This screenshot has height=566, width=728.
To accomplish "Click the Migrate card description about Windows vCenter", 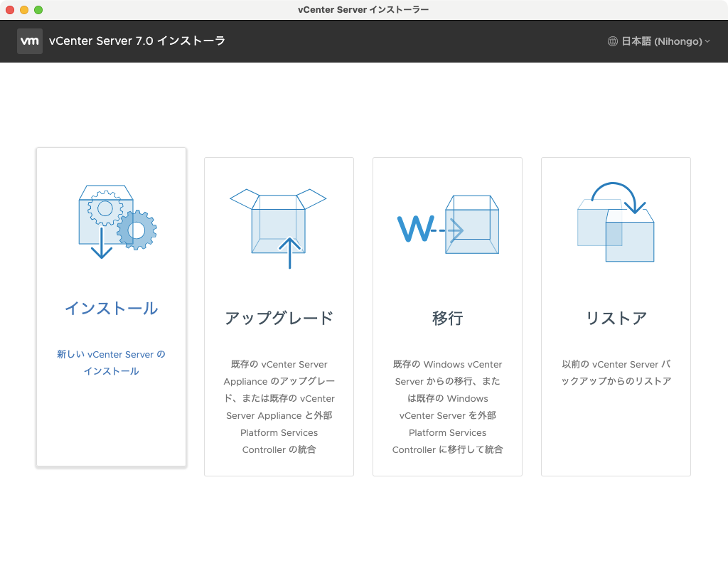I will [448, 407].
